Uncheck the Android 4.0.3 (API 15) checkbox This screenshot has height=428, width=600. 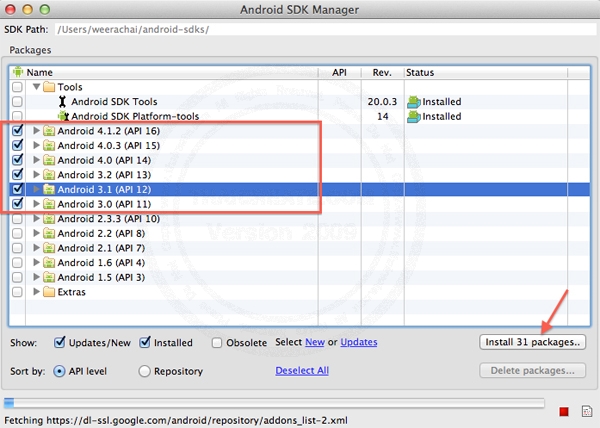coord(17,145)
